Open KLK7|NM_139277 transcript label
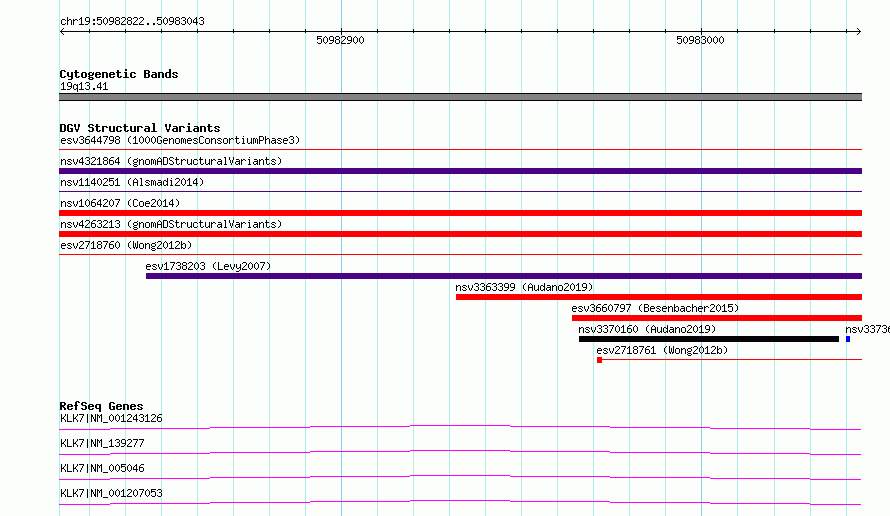 [x=102, y=443]
